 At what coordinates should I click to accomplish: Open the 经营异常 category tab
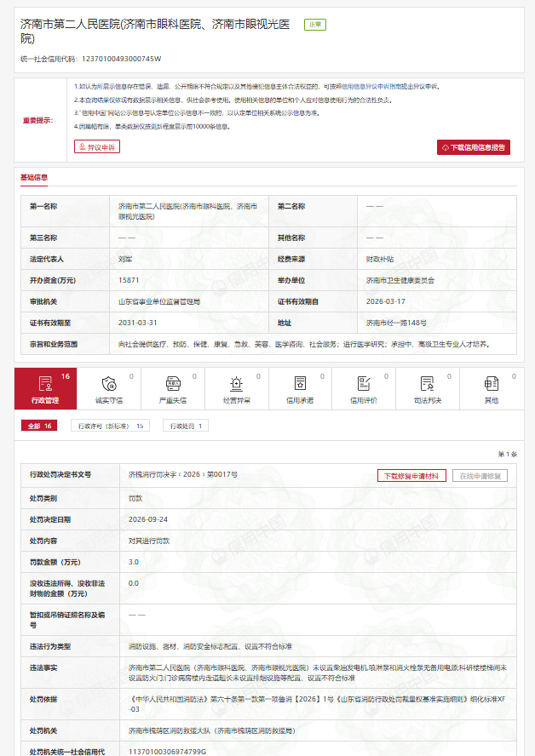point(236,388)
